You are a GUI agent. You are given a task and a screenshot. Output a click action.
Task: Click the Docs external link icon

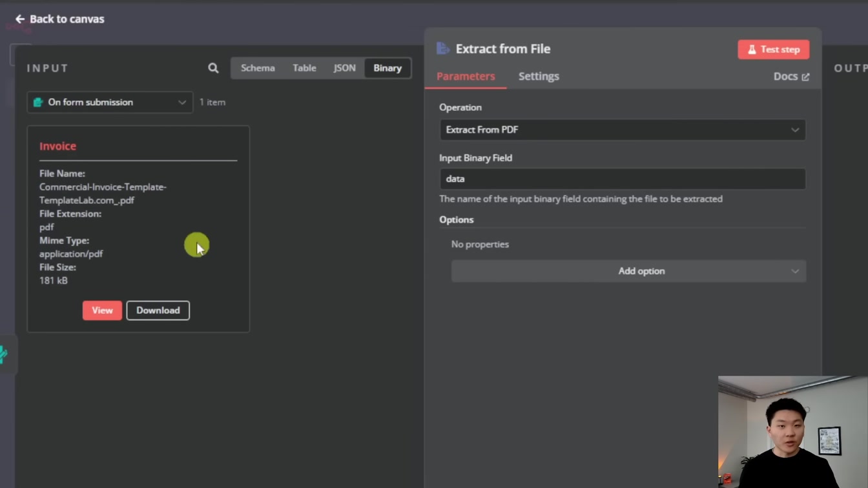(805, 77)
